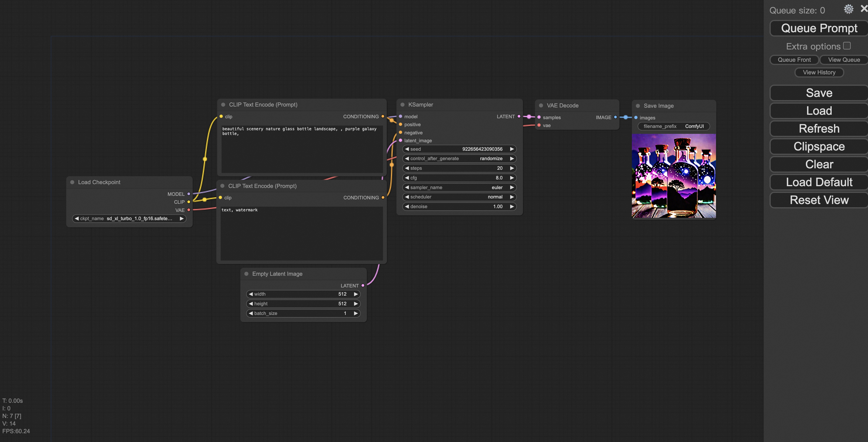The width and height of the screenshot is (868, 442).
Task: Open settings via the gear icon
Action: (848, 9)
